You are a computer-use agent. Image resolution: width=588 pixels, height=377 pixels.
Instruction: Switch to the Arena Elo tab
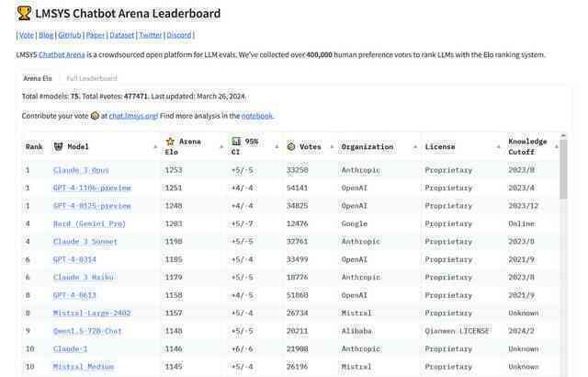point(38,78)
